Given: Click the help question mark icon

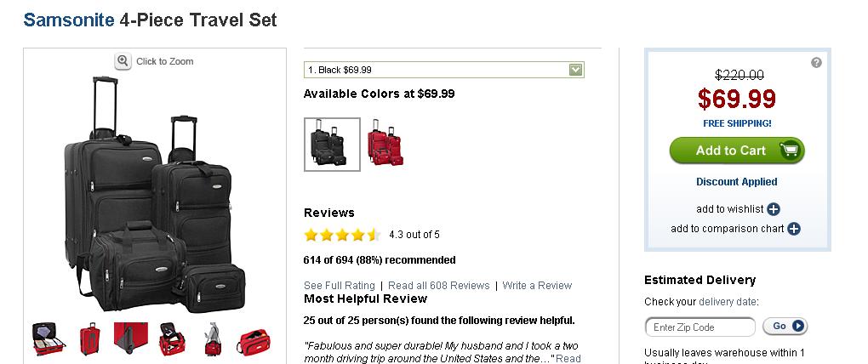Looking at the screenshot, I should (816, 63).
